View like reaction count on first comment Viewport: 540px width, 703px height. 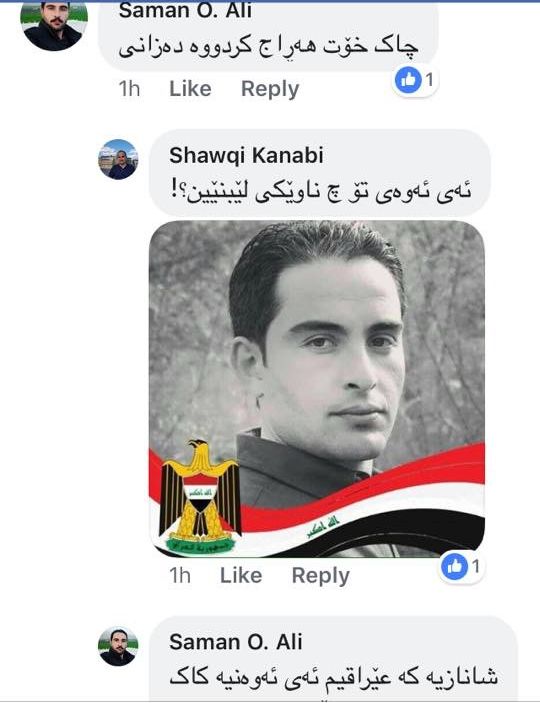click(414, 80)
